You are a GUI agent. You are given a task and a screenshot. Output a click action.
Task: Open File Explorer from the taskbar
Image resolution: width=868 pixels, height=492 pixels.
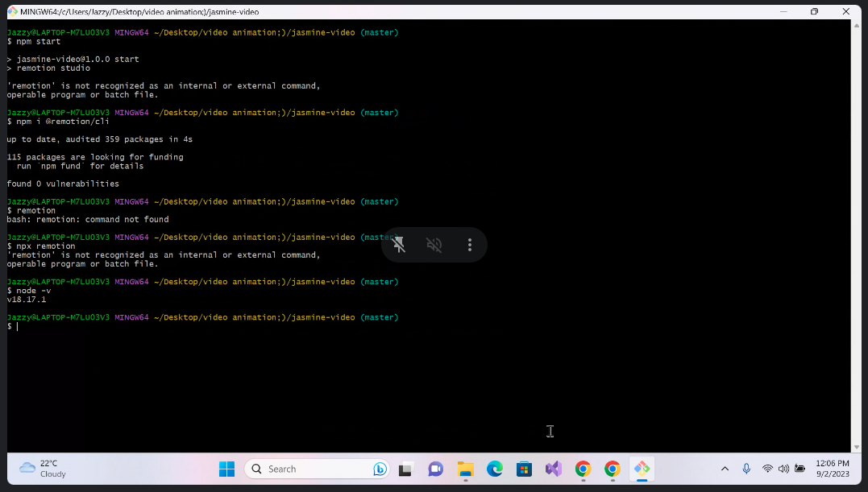(x=465, y=469)
